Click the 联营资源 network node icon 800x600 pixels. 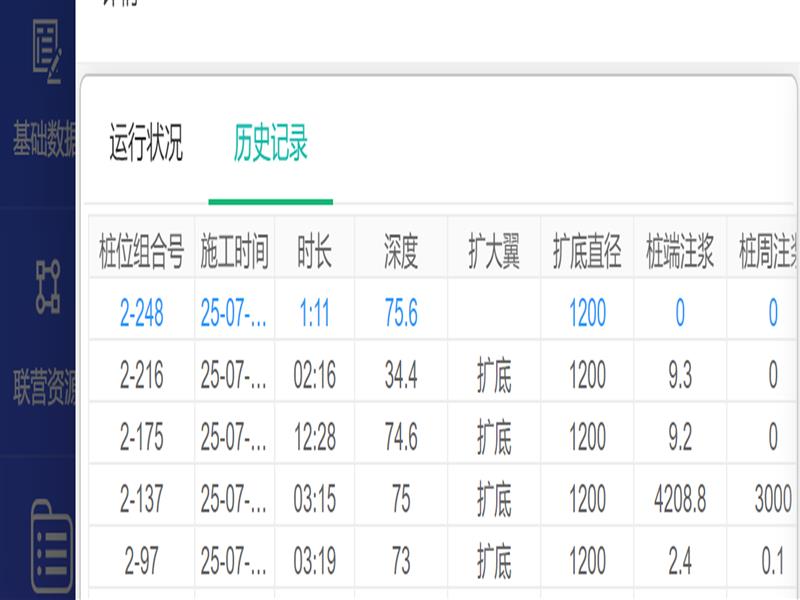pos(47,285)
